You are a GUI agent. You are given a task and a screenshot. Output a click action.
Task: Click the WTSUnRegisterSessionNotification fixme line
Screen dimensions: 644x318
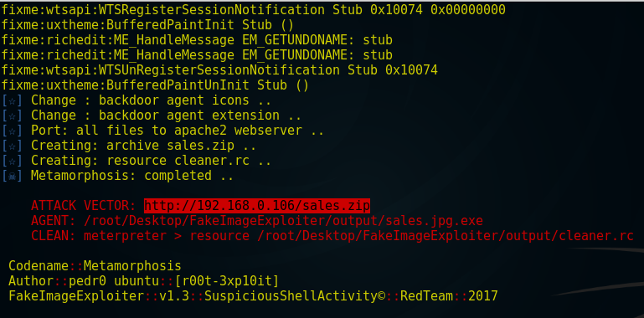point(219,70)
